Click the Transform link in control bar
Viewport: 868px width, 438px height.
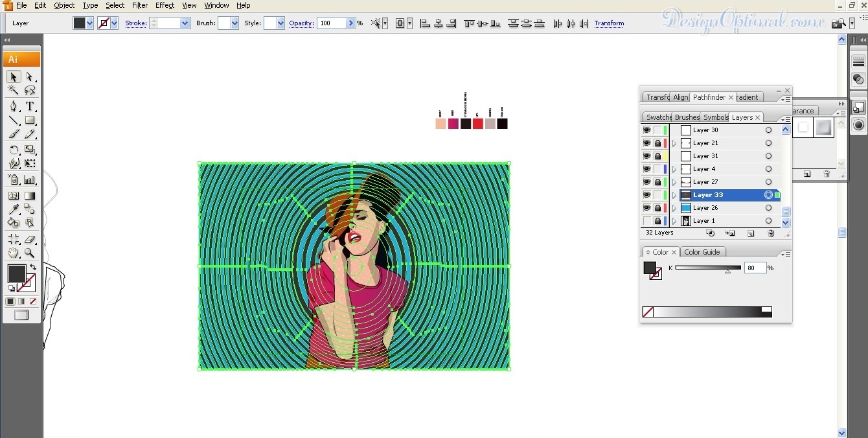609,23
